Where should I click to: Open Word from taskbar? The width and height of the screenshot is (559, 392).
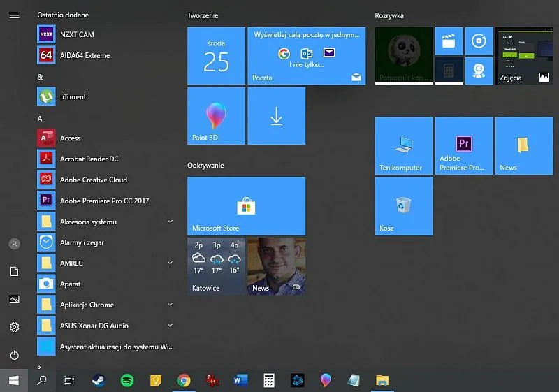coord(240,381)
